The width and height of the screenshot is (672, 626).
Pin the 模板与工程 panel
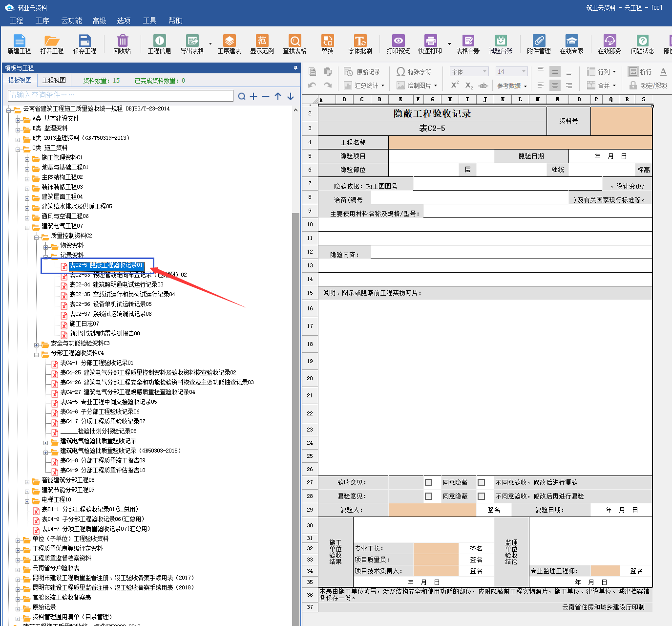[295, 68]
